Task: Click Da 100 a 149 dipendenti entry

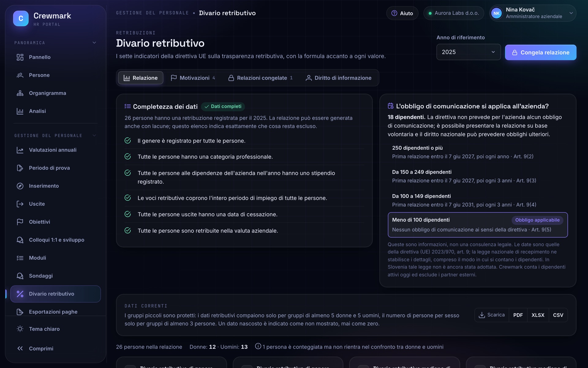Action: point(477,200)
